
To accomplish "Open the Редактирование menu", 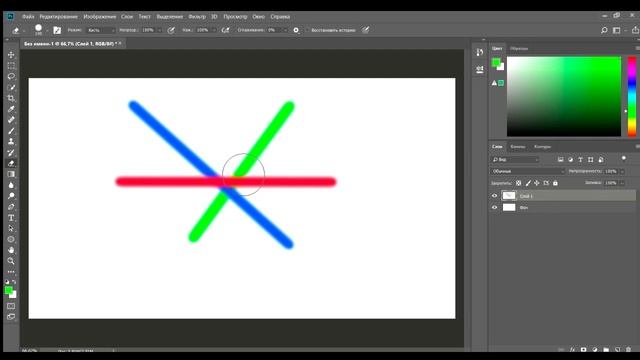I will click(x=58, y=17).
